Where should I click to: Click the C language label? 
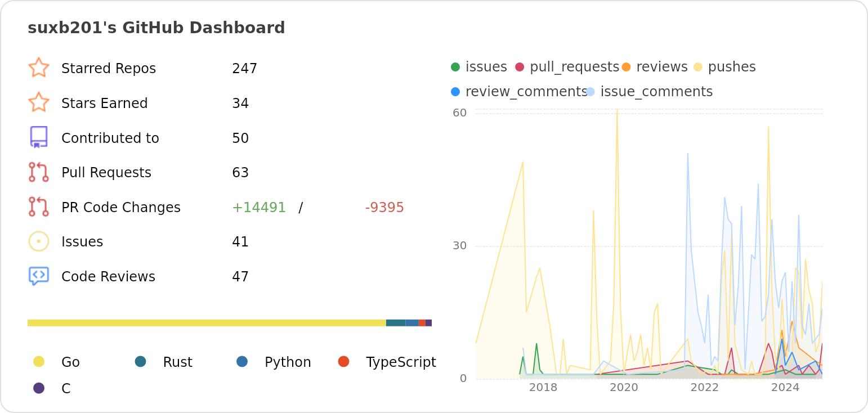pos(66,388)
